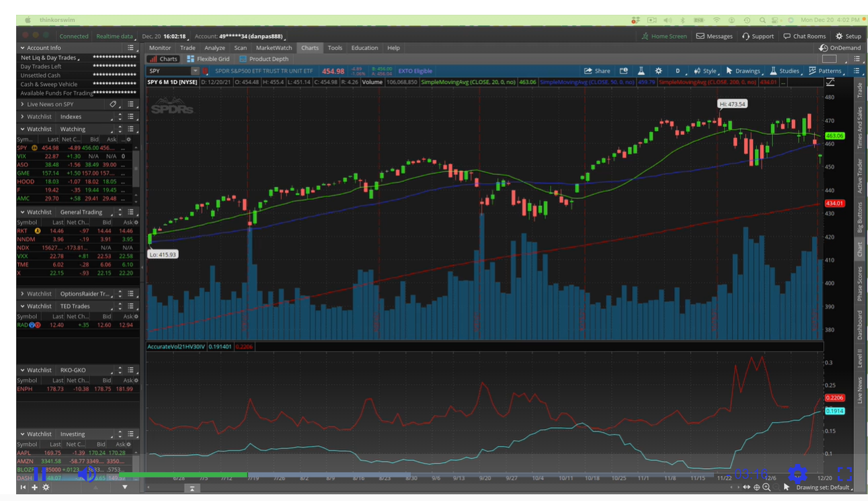This screenshot has height=501, width=868.
Task: Click the video settings gear icon
Action: click(797, 473)
